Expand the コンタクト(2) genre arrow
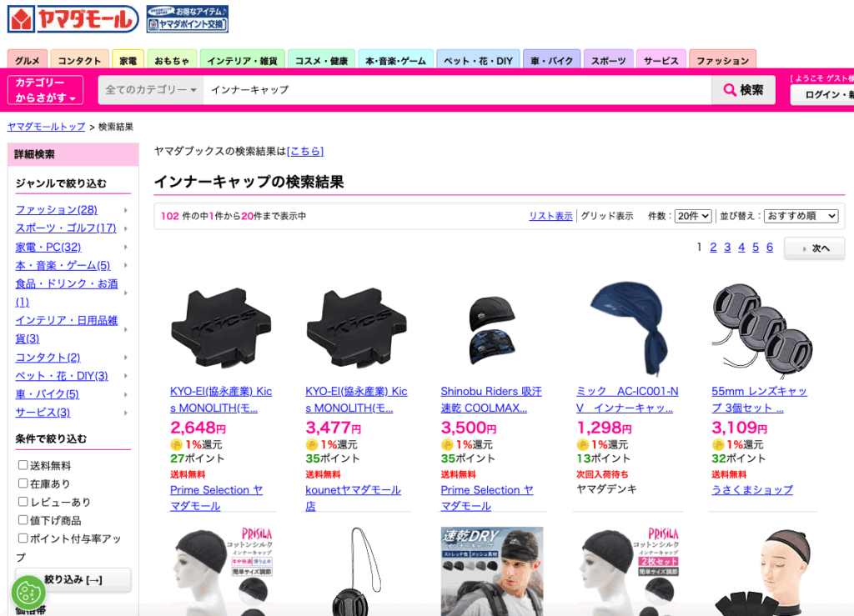This screenshot has height=616, width=854. tap(126, 358)
